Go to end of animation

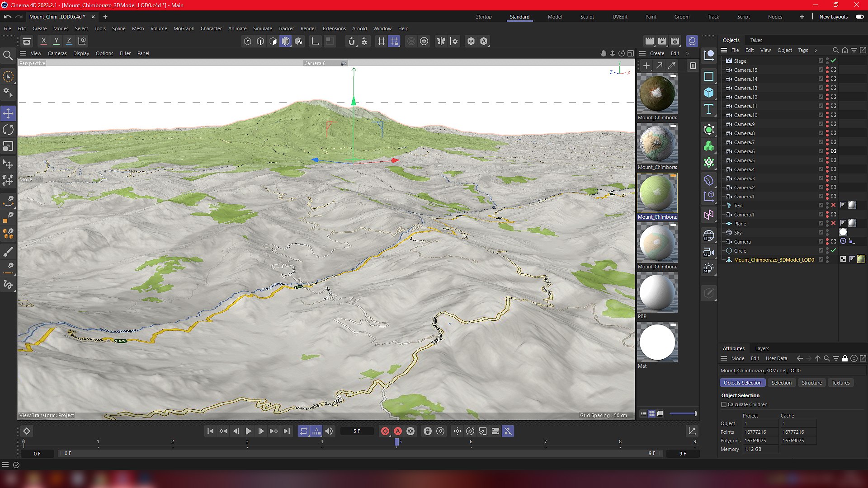(x=287, y=432)
